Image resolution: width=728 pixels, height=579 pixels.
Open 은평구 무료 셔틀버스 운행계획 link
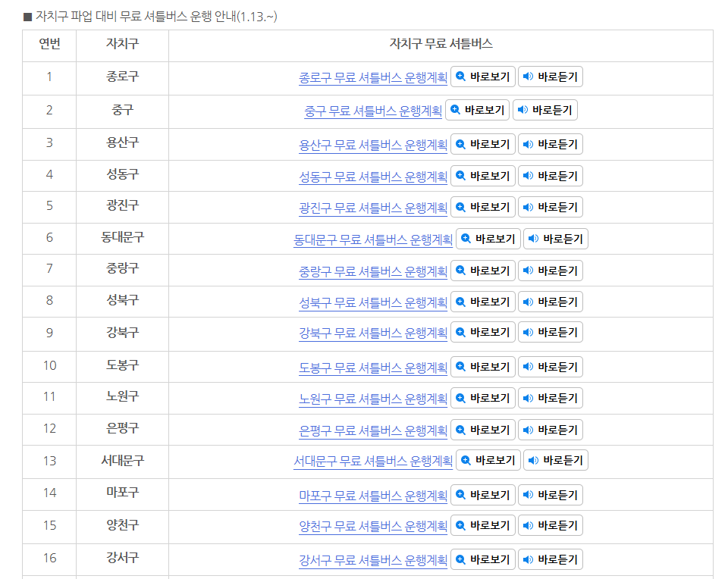(x=372, y=430)
